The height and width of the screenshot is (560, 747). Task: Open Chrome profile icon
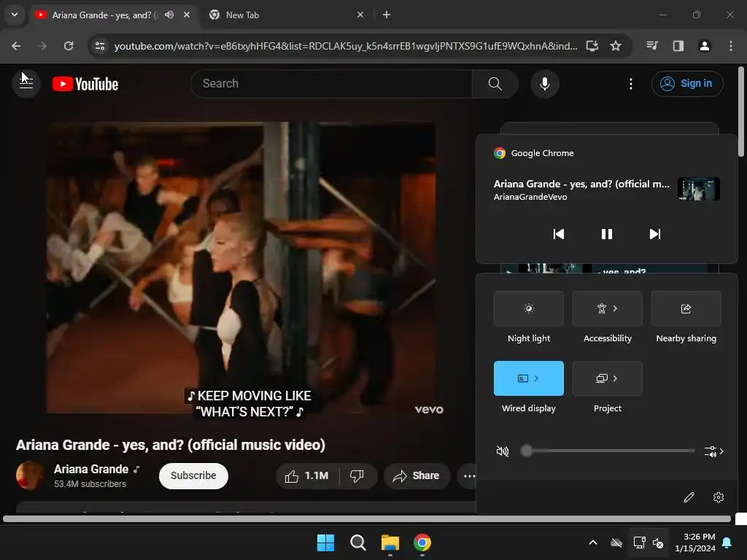pos(704,46)
